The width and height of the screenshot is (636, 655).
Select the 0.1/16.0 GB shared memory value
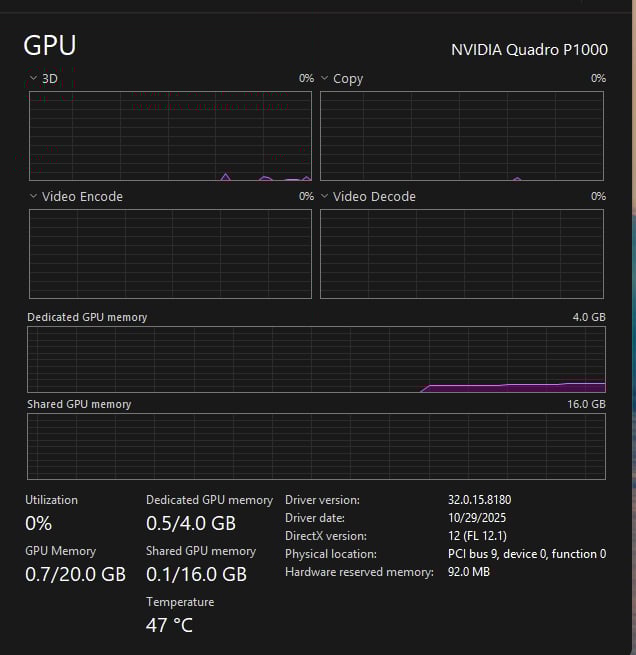pos(196,574)
